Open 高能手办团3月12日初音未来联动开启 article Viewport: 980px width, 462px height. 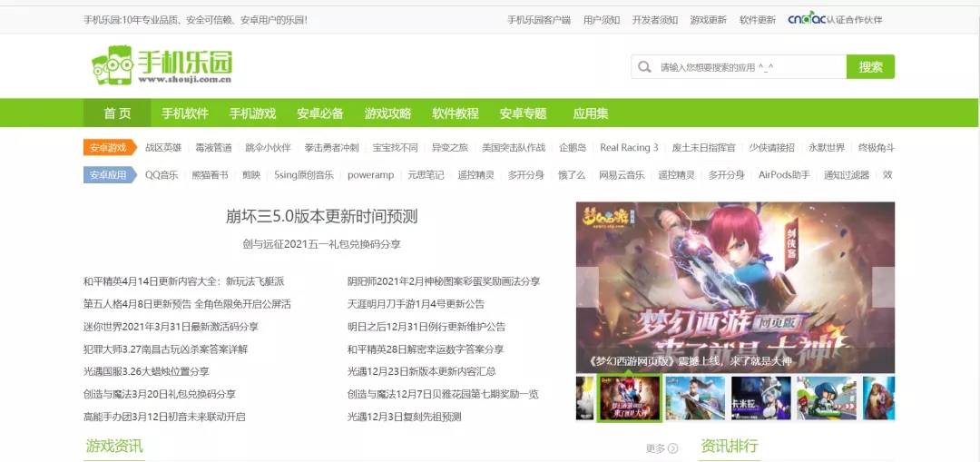coord(164,417)
